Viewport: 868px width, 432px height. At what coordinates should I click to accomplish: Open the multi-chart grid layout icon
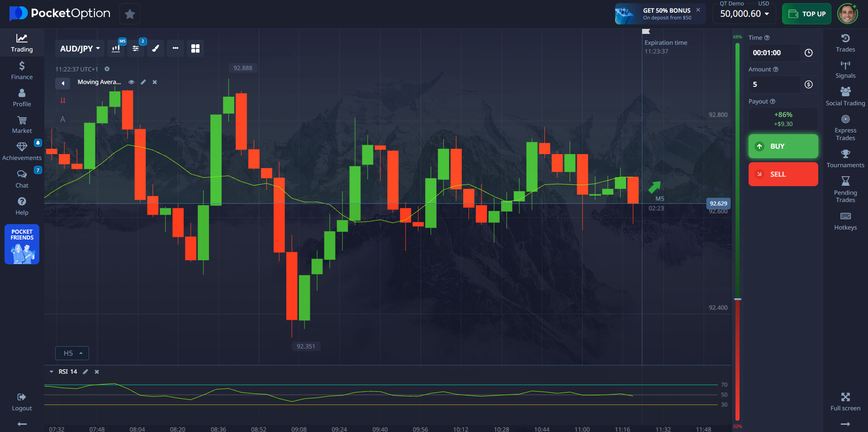[x=195, y=48]
